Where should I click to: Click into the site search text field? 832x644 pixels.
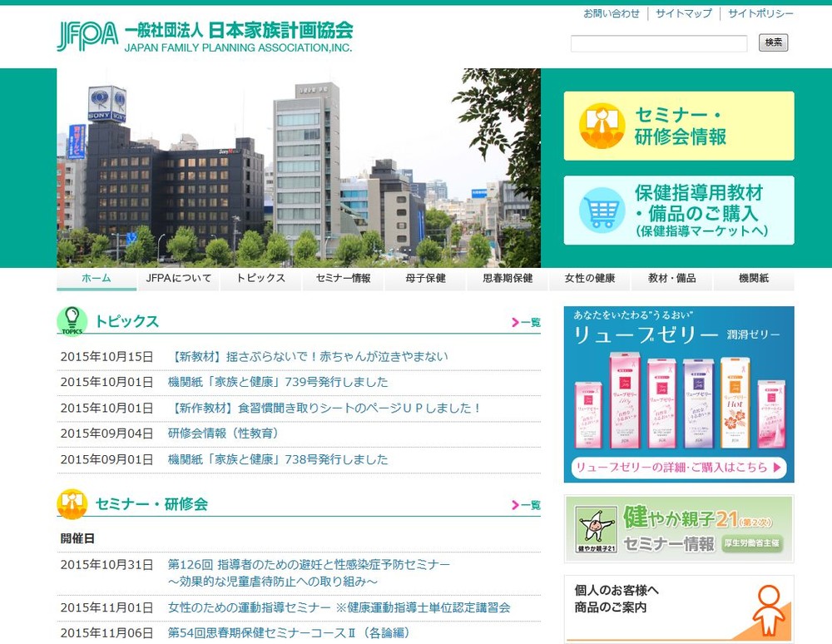pos(658,43)
